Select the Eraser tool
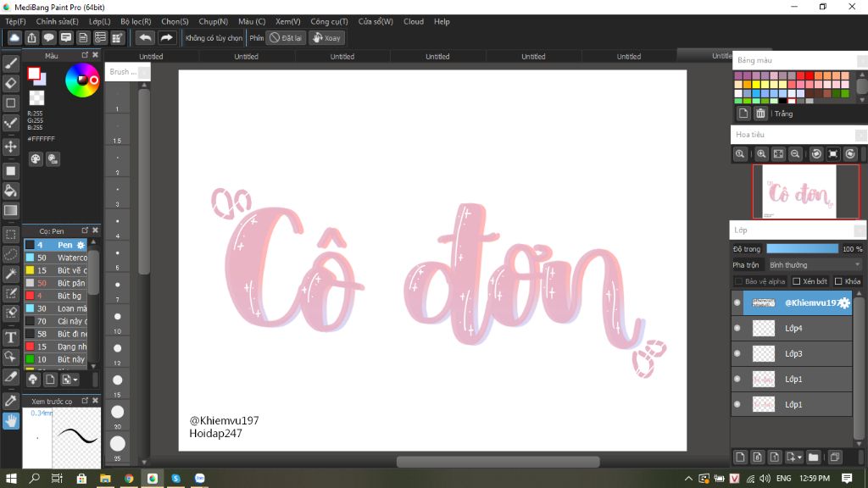This screenshot has height=488, width=868. point(10,83)
